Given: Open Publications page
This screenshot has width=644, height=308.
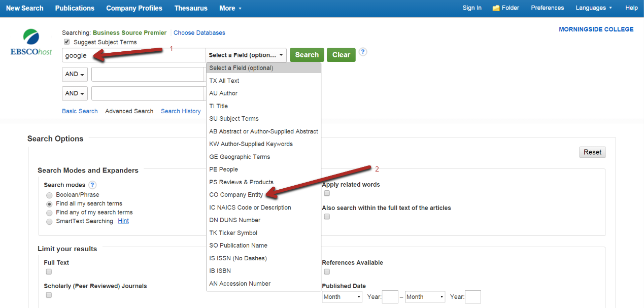Looking at the screenshot, I should point(75,8).
